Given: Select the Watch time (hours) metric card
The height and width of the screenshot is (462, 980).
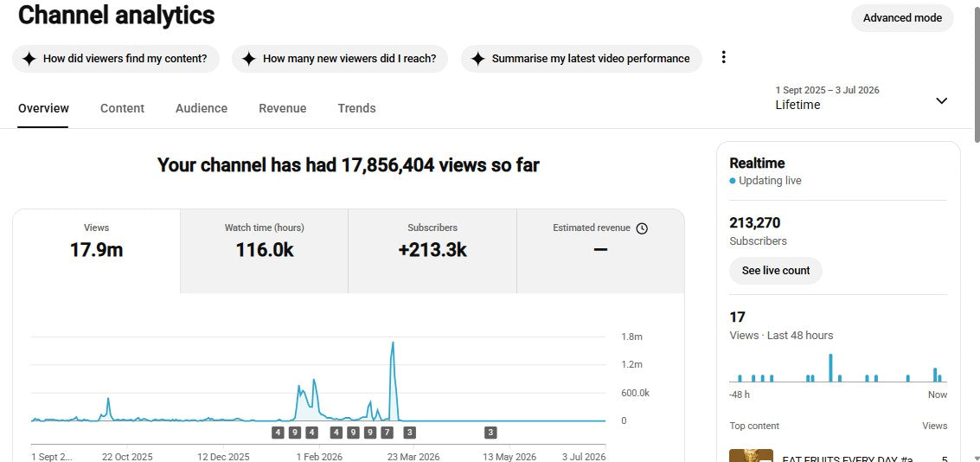Looking at the screenshot, I should point(265,251).
